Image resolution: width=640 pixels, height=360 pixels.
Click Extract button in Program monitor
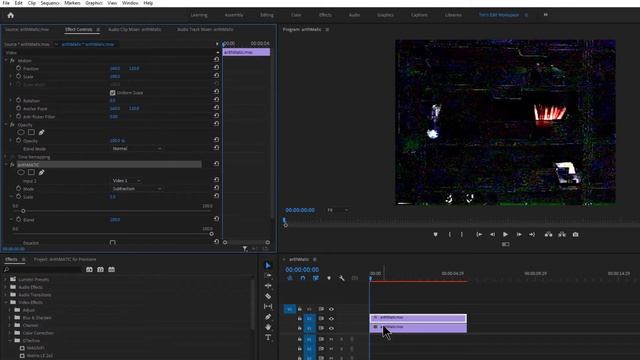click(562, 234)
